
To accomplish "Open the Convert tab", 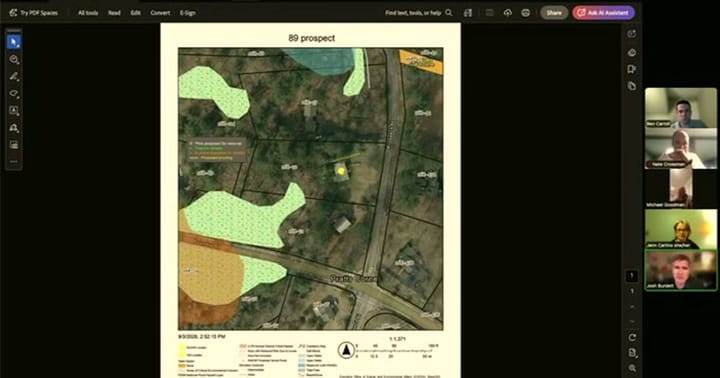I will [x=160, y=13].
